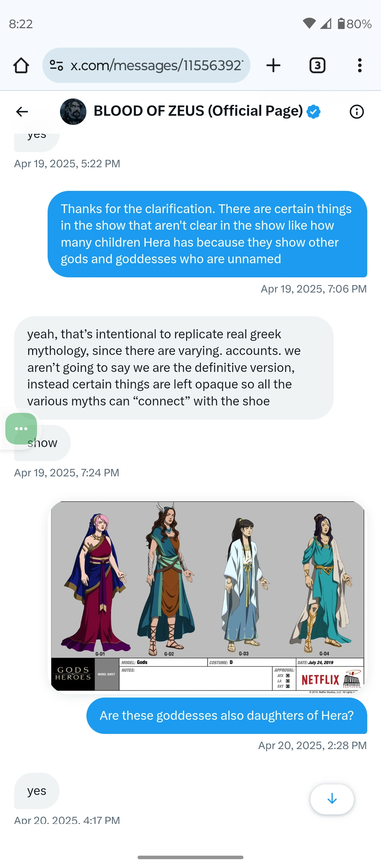Image resolution: width=381 pixels, height=868 pixels.
Task: Open site info icon in address bar
Action: (56, 65)
